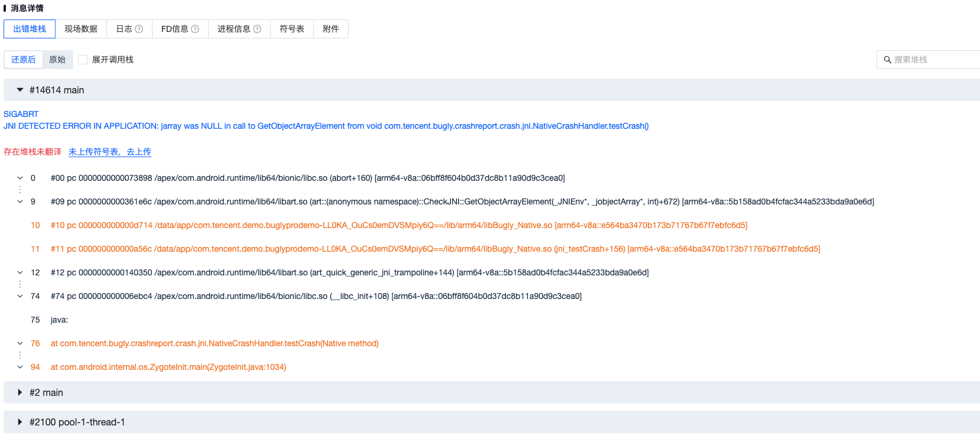Click the 消息详情 section heading
The width and height of the screenshot is (980, 439).
click(27, 8)
